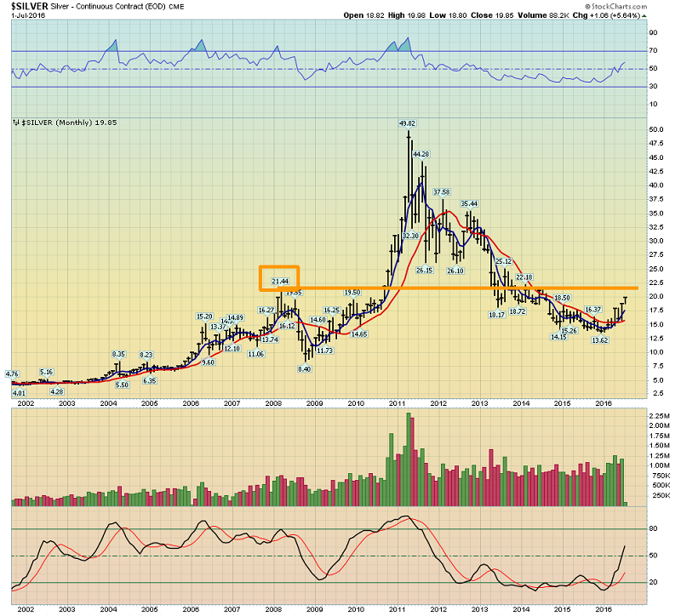
Task: Click the 8.40 low price label
Action: pos(304,369)
